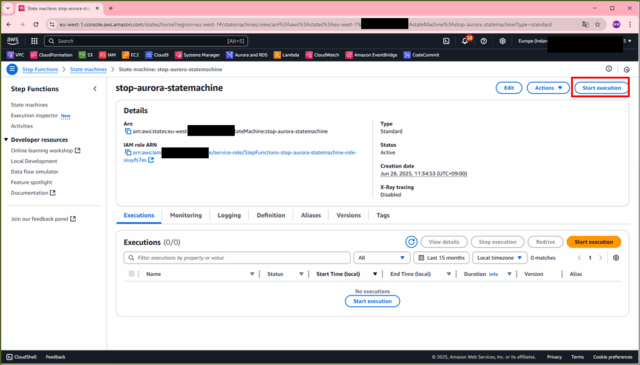Open the Step Functions breadcrumb link
The height and width of the screenshot is (365, 640).
pyautogui.click(x=40, y=69)
